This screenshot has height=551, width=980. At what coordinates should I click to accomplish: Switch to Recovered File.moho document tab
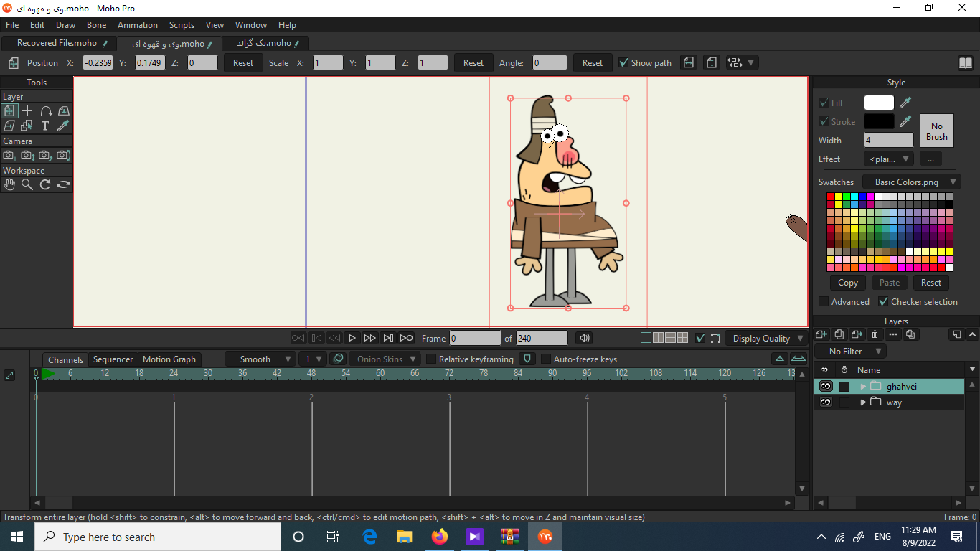62,43
